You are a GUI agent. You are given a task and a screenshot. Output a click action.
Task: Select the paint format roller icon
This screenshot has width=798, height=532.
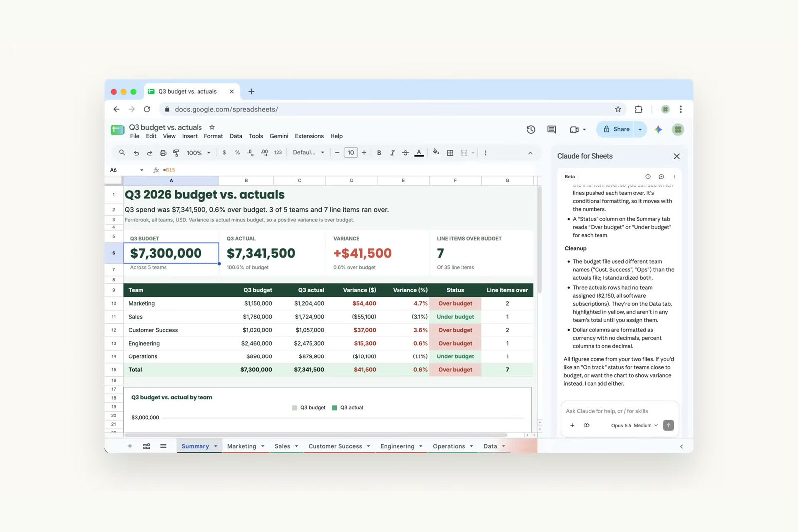[x=176, y=153]
